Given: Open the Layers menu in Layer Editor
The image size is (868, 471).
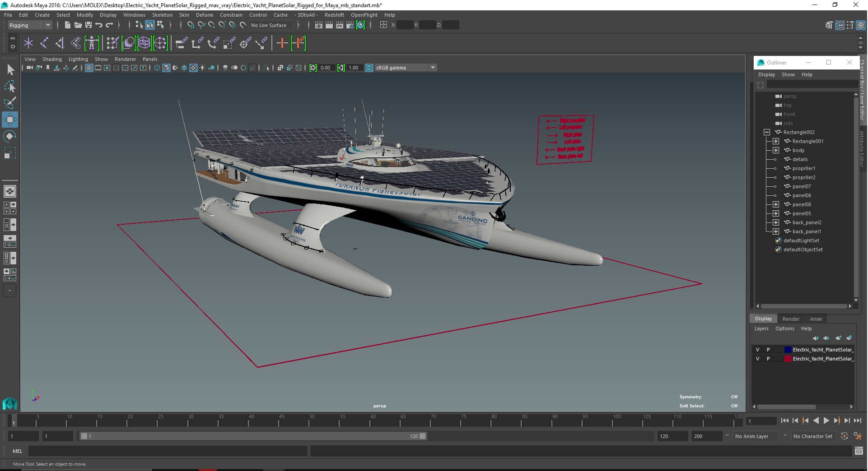Looking at the screenshot, I should coord(761,328).
